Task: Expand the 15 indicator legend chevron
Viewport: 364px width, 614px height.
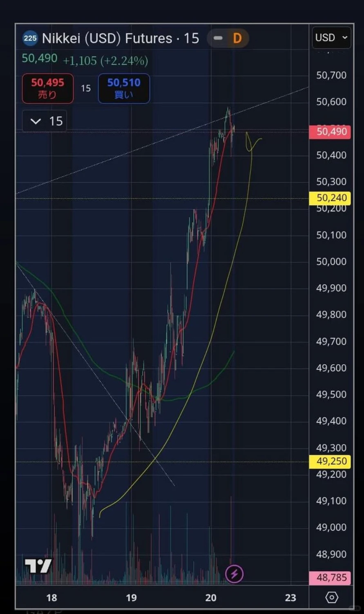Action: point(36,121)
